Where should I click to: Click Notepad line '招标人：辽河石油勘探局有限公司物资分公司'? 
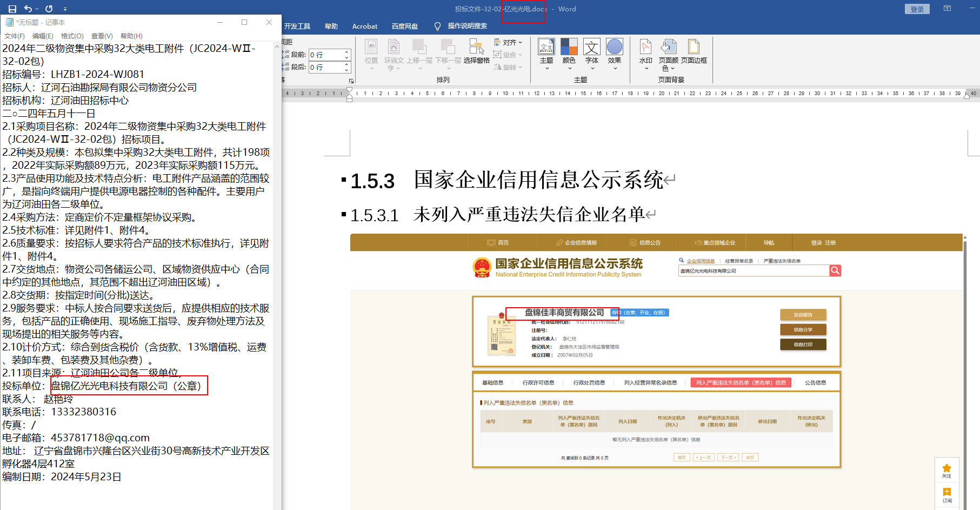(99, 87)
